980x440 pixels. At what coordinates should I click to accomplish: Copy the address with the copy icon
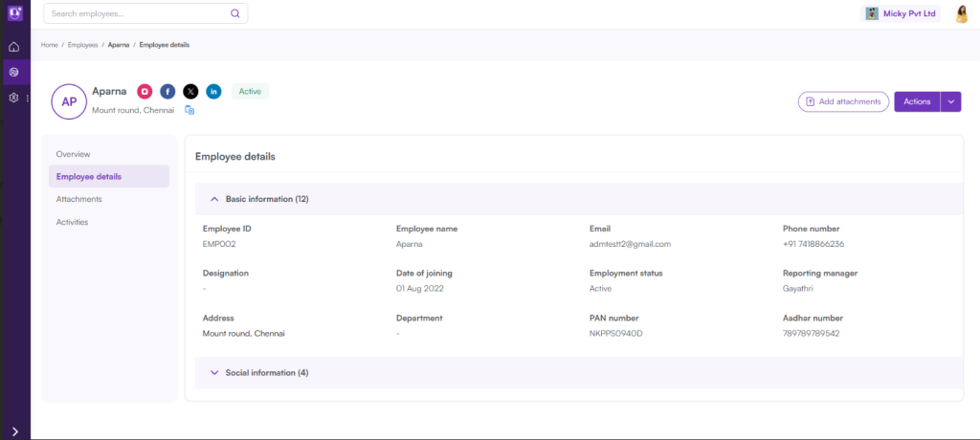pyautogui.click(x=189, y=110)
